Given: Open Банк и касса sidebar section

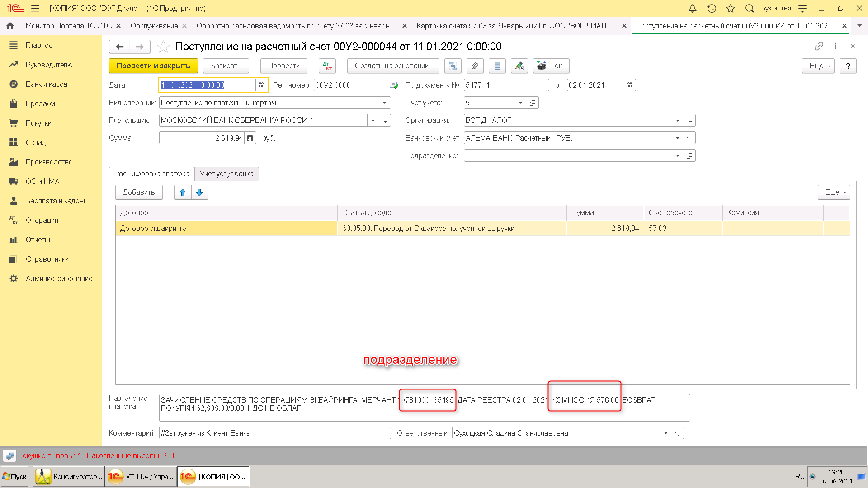Looking at the screenshot, I should pyautogui.click(x=46, y=84).
